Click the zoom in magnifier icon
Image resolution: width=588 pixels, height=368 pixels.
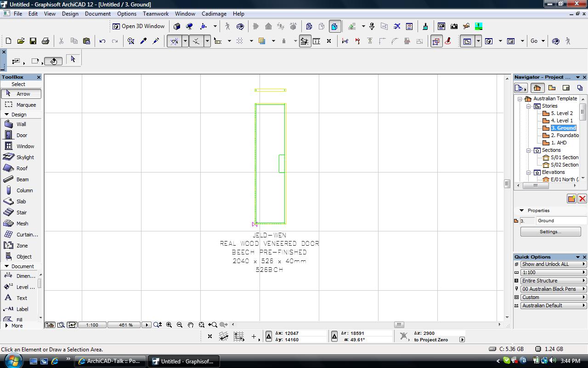[x=169, y=325]
